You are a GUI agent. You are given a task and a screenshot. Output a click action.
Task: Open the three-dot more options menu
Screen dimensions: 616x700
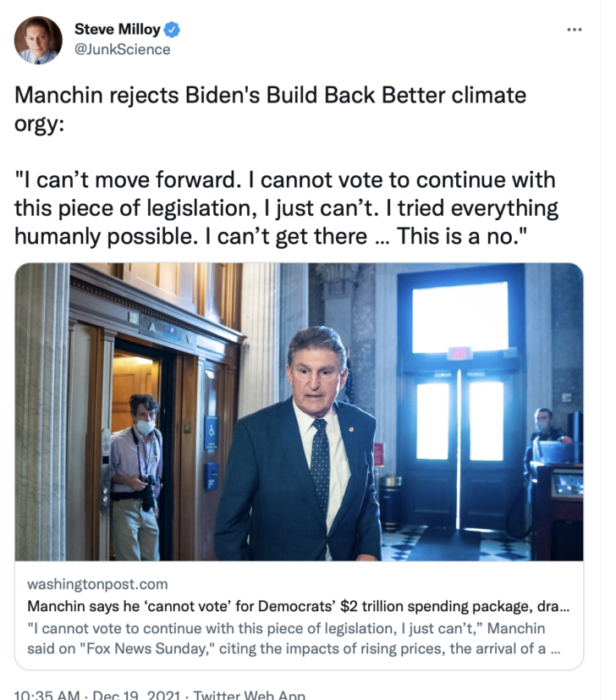pos(574,30)
